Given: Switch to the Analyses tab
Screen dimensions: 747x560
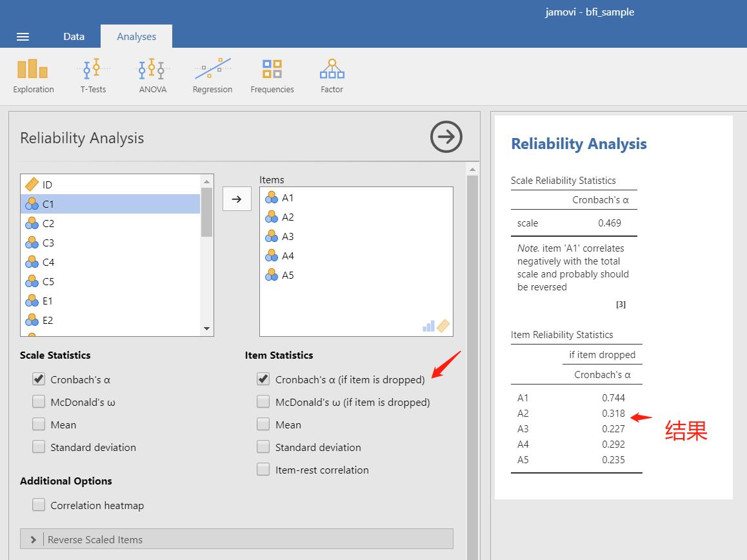Looking at the screenshot, I should coord(136,37).
